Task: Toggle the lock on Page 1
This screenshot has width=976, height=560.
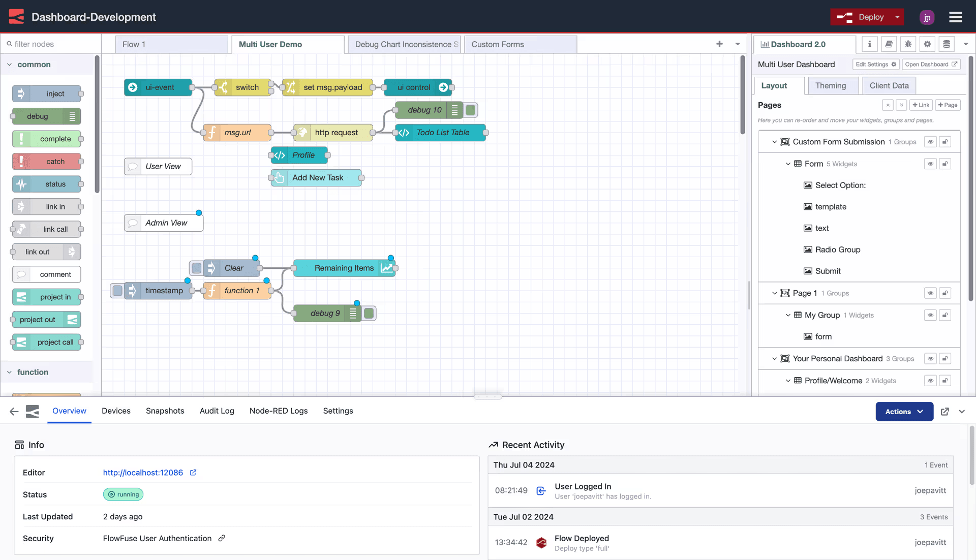Action: click(945, 293)
